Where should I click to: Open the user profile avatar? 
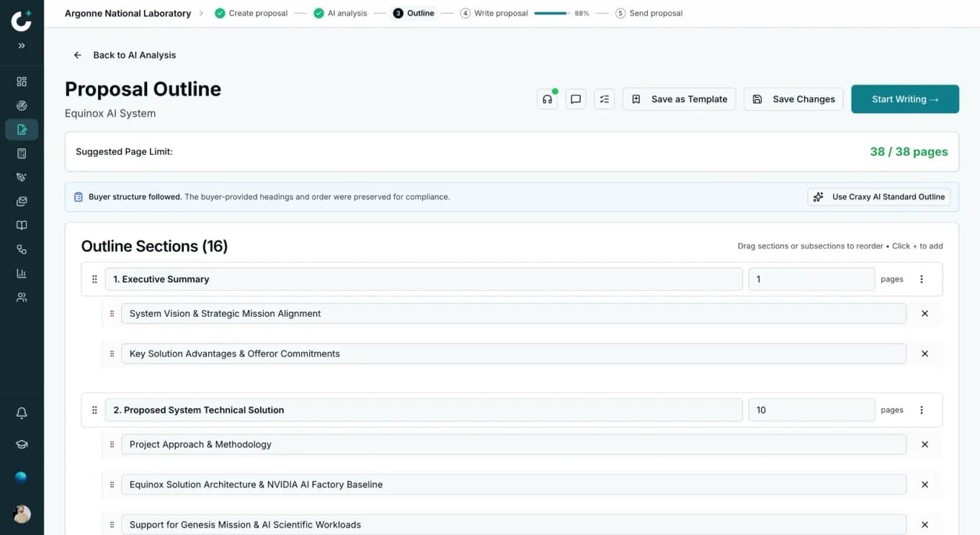tap(22, 514)
